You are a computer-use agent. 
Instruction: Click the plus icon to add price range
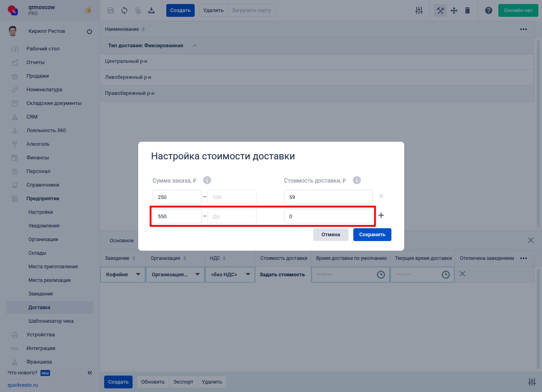(381, 215)
